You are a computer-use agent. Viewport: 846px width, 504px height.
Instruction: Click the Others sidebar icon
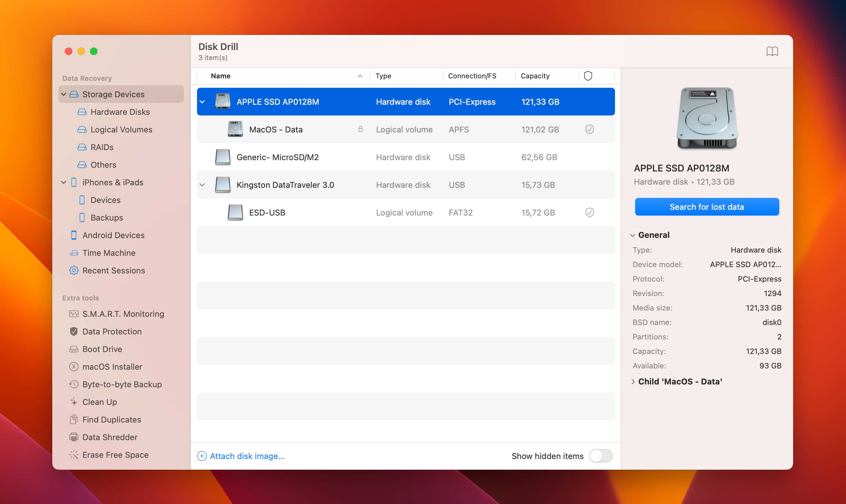[x=82, y=165]
